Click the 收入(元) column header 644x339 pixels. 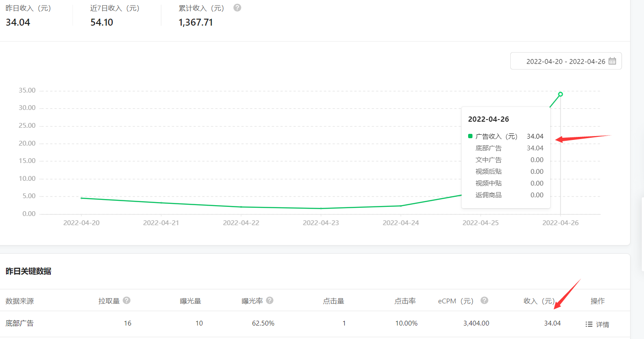point(539,301)
